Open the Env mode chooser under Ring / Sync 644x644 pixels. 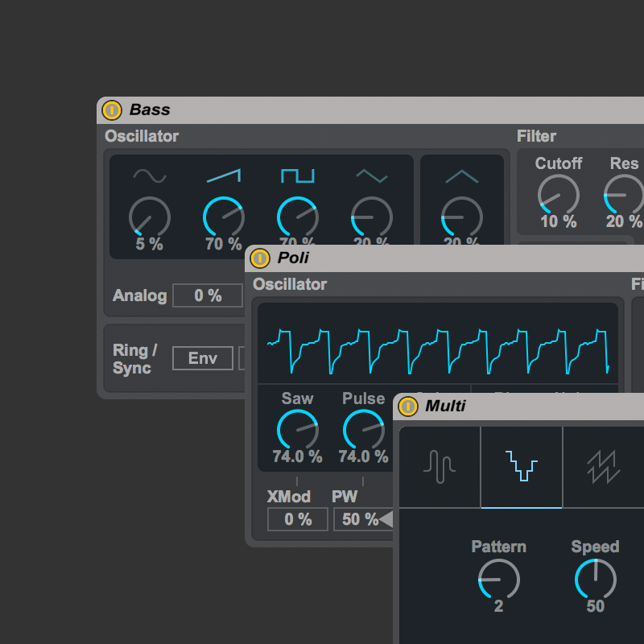(x=203, y=358)
